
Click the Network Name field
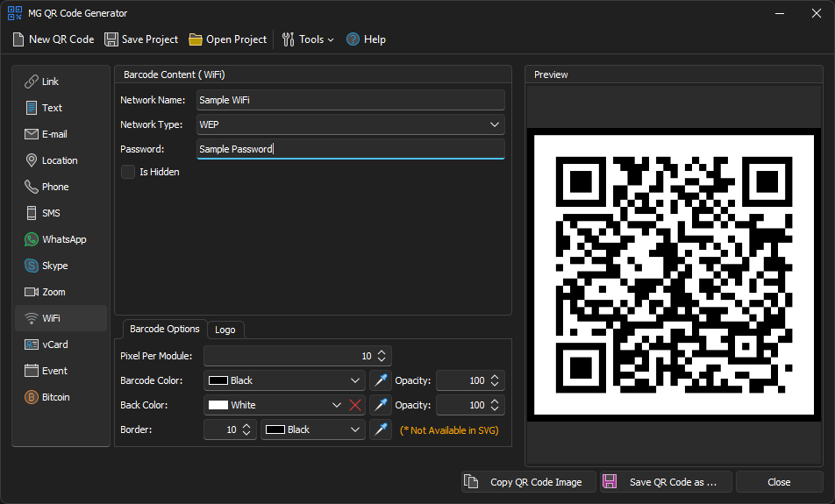[x=351, y=100]
